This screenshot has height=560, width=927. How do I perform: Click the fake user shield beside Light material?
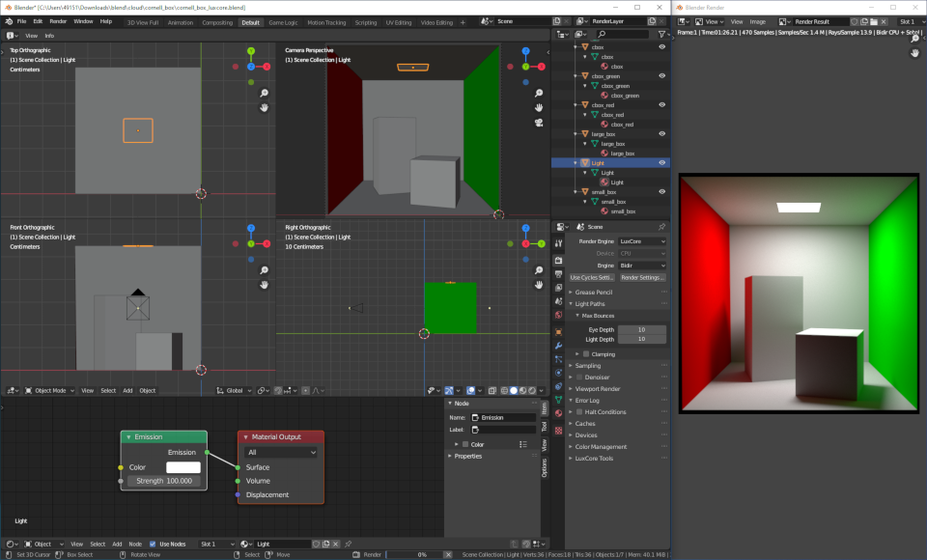click(x=317, y=544)
